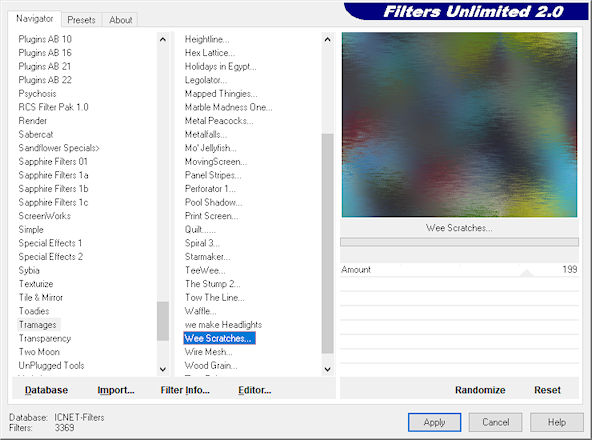The image size is (592, 440).
Task: Select the Simple category
Action: 31,229
